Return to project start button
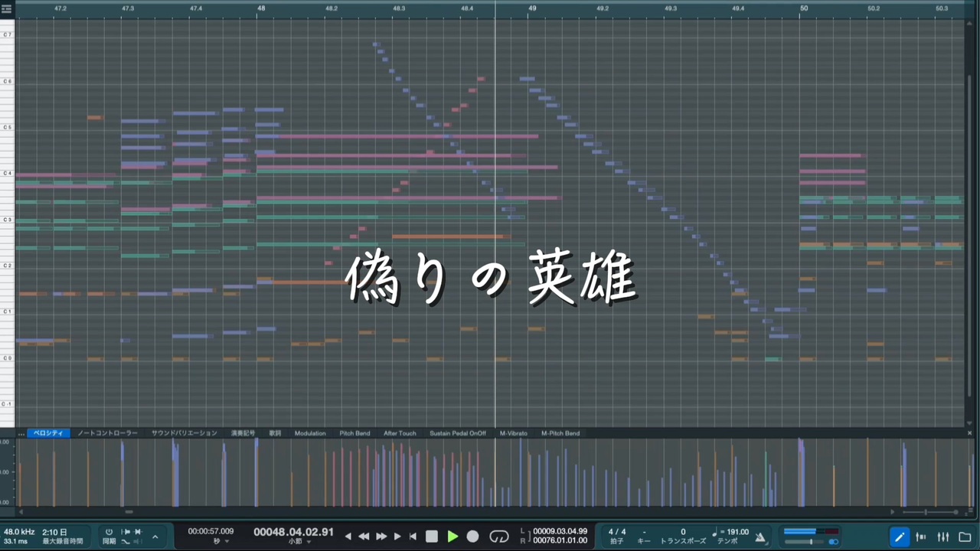The image size is (980, 551). pos(413,536)
